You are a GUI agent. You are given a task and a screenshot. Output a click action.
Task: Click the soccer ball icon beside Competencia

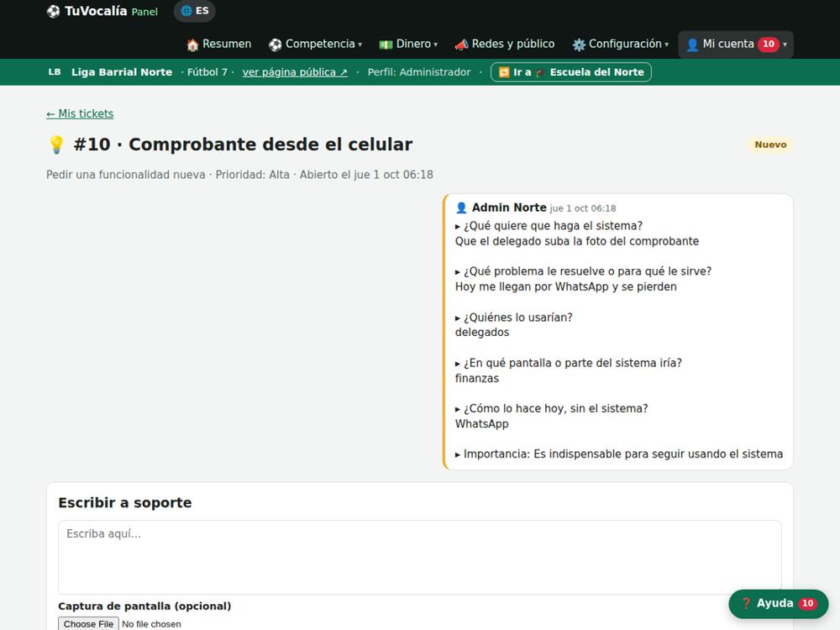pyautogui.click(x=276, y=45)
